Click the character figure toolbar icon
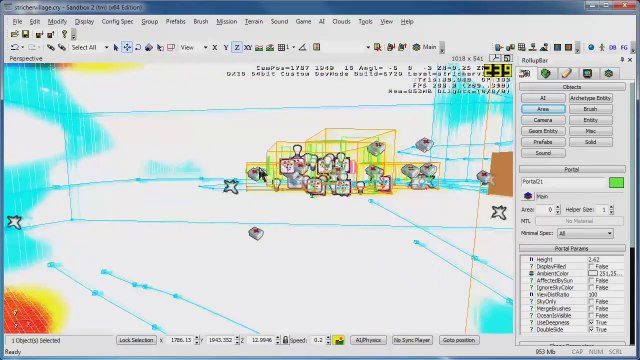This screenshot has height=360, width=640. pyautogui.click(x=602, y=48)
